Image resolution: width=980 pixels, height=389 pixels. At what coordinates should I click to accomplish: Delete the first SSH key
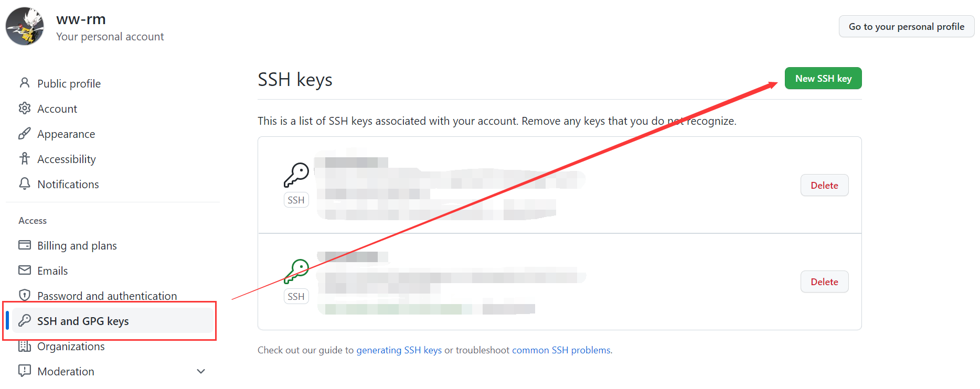coord(824,185)
